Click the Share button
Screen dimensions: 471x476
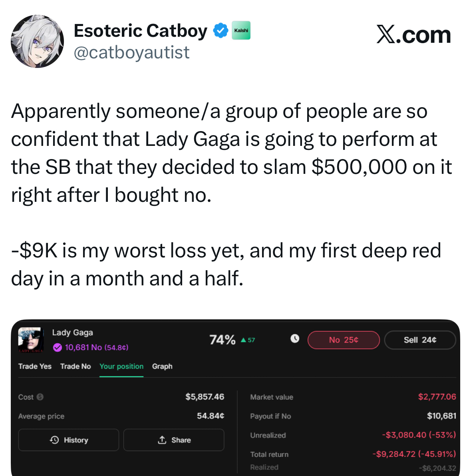[x=174, y=440]
